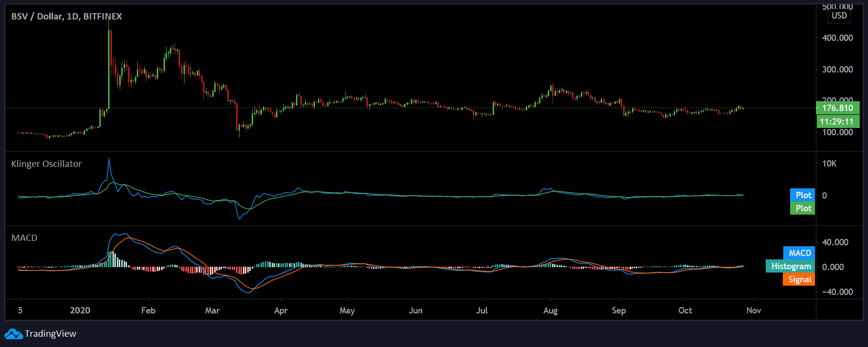Click the Oct label on time axis
868x347 pixels.
coord(685,310)
